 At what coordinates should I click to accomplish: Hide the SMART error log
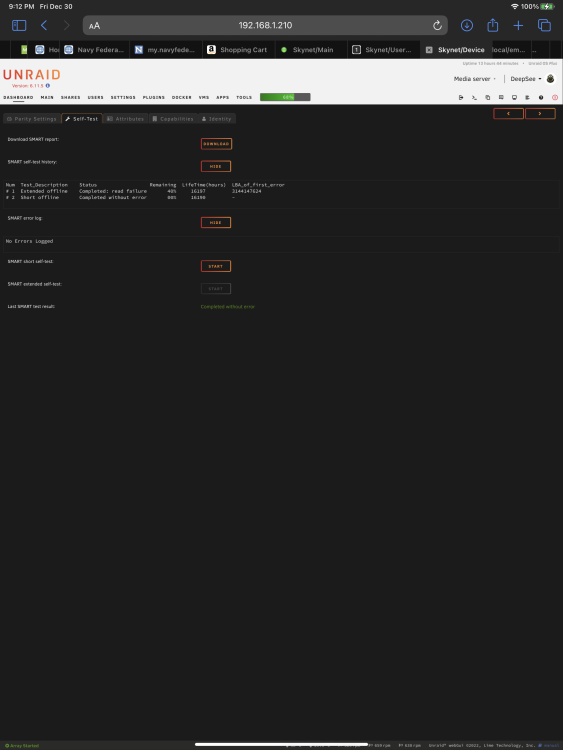[x=216, y=222]
